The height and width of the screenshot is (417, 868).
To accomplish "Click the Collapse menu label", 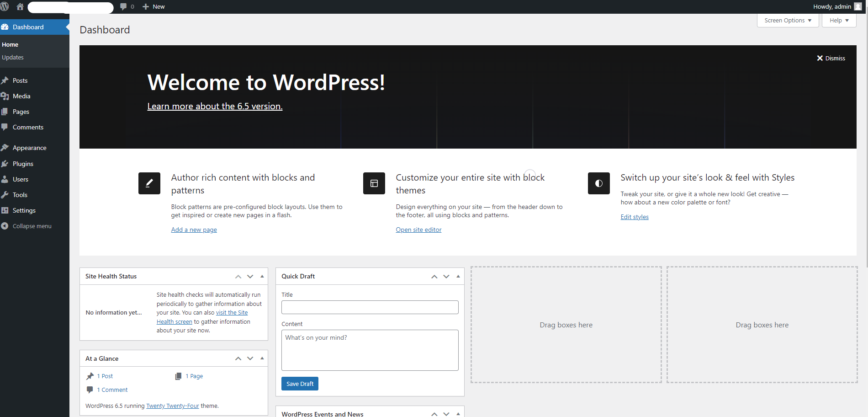I will point(32,226).
